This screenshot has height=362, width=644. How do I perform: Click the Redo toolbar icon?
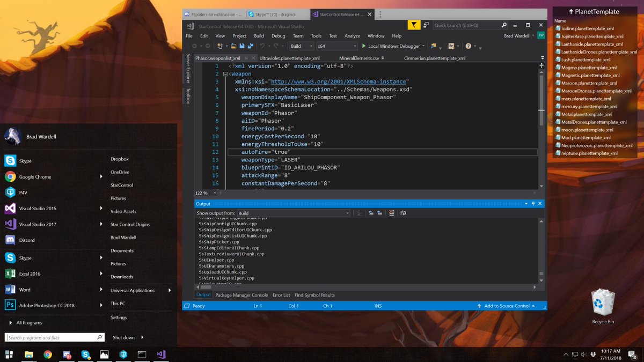[276, 46]
